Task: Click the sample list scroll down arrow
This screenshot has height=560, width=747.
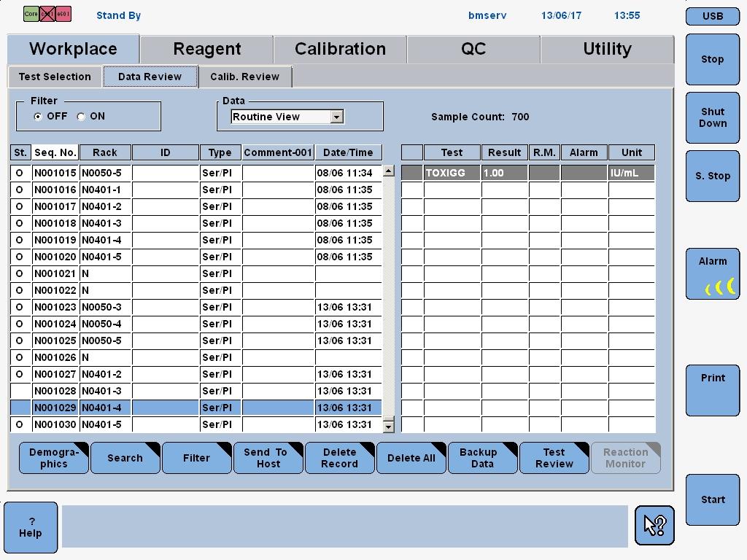Action: pos(389,426)
